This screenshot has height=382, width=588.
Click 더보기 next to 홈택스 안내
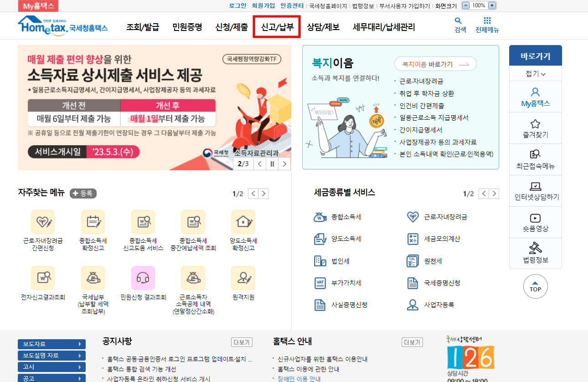[412, 342]
